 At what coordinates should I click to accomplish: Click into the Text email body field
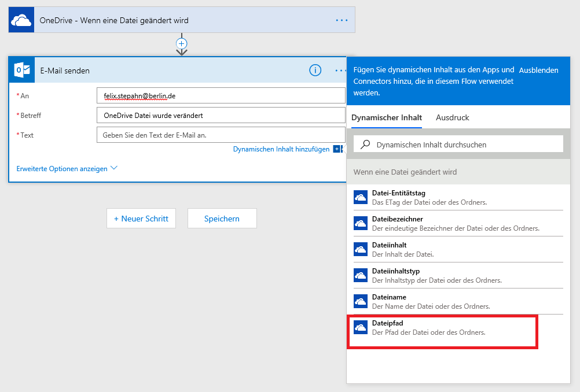221,135
